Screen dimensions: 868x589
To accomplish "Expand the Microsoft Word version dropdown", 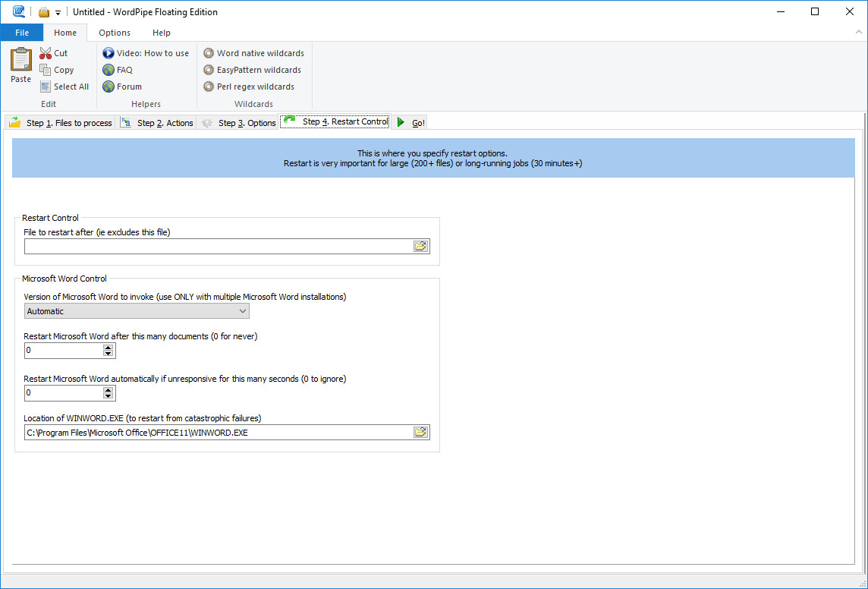I will (x=243, y=311).
